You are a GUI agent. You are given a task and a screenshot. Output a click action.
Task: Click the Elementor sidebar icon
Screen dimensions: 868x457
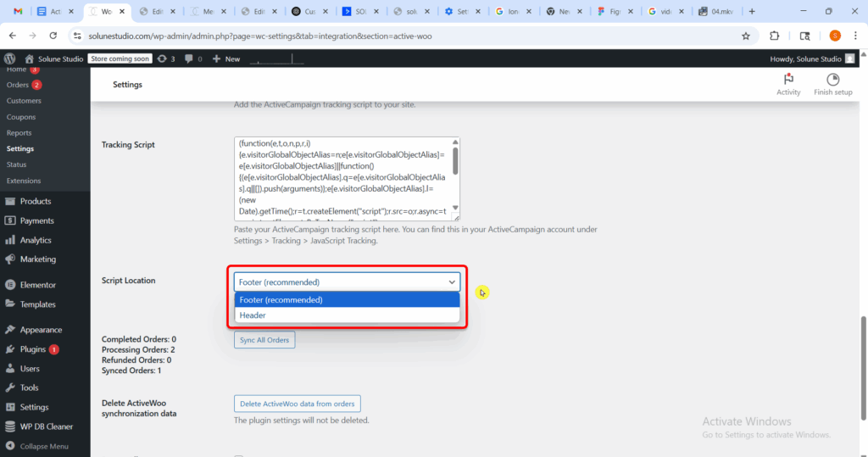10,285
